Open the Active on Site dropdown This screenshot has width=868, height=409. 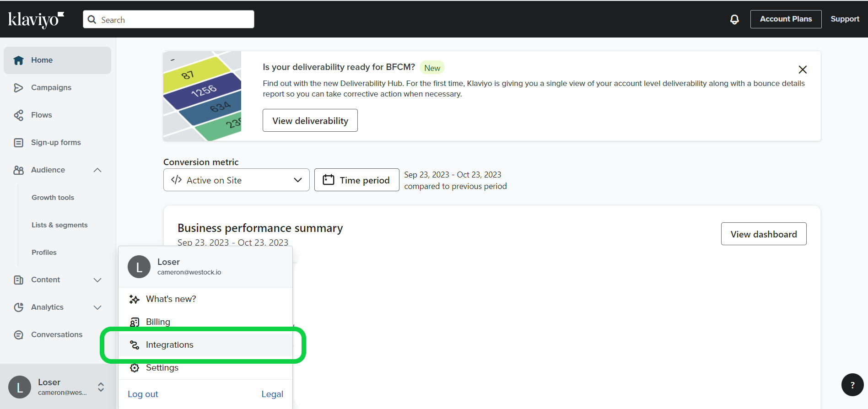[x=236, y=180]
